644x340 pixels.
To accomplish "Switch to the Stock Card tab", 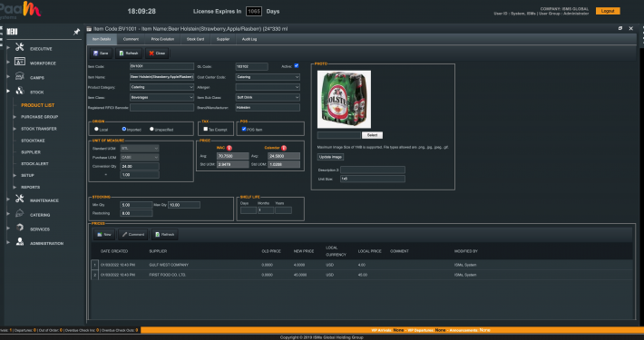I will tap(195, 39).
